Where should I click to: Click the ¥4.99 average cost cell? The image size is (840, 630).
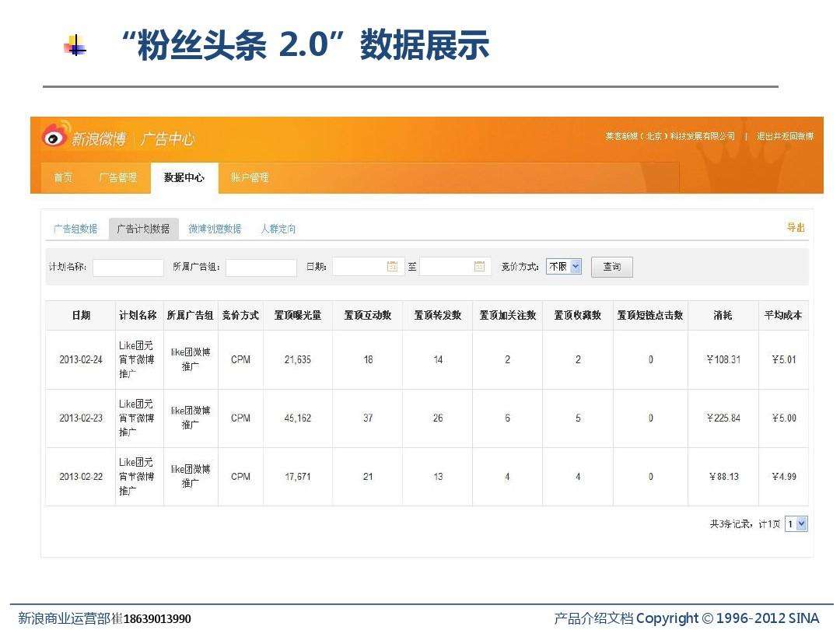click(x=784, y=476)
